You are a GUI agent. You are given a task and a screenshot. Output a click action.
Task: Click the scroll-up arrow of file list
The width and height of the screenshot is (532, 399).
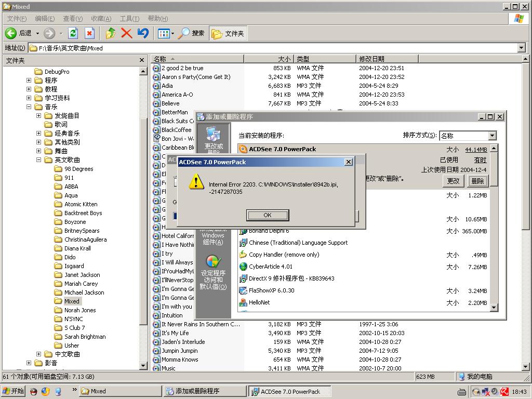(525, 59)
